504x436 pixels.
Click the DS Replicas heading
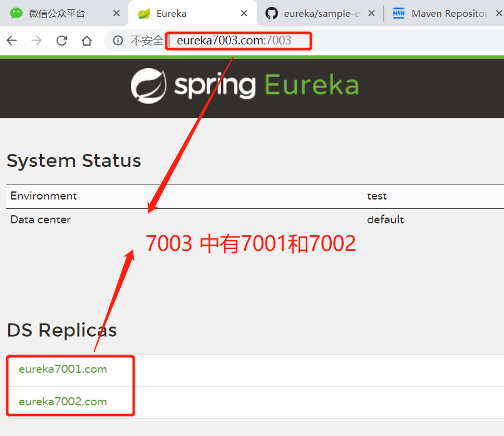[62, 330]
